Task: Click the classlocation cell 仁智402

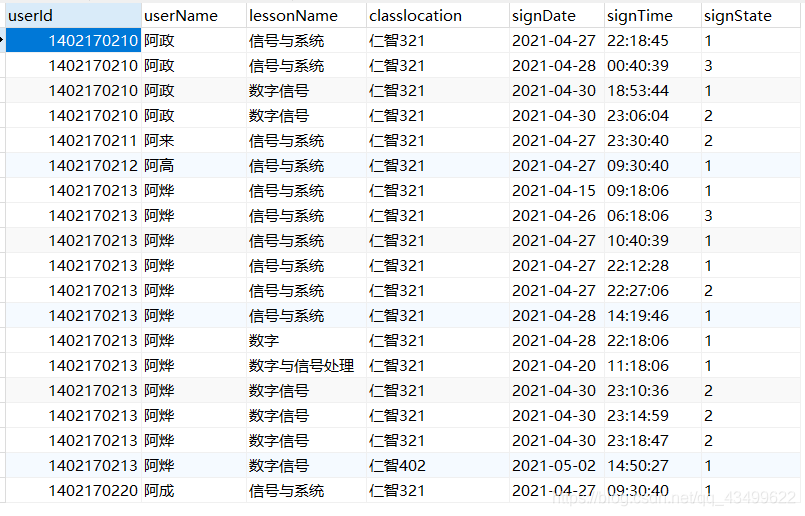Action: tap(437, 466)
